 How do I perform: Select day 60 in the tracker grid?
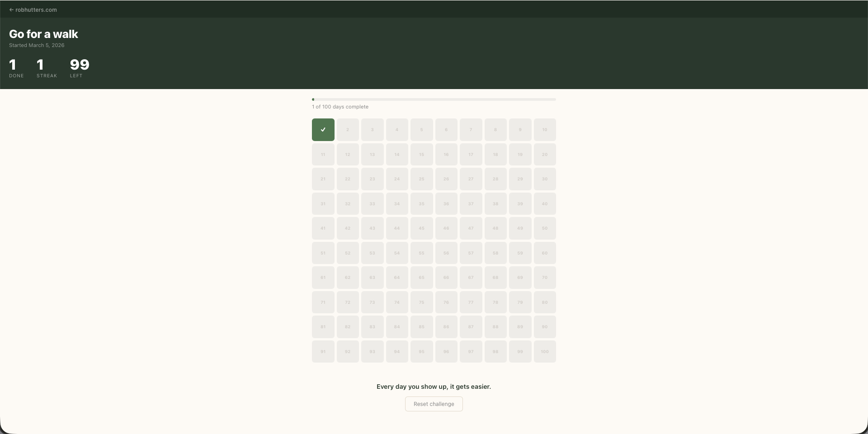coord(545,253)
